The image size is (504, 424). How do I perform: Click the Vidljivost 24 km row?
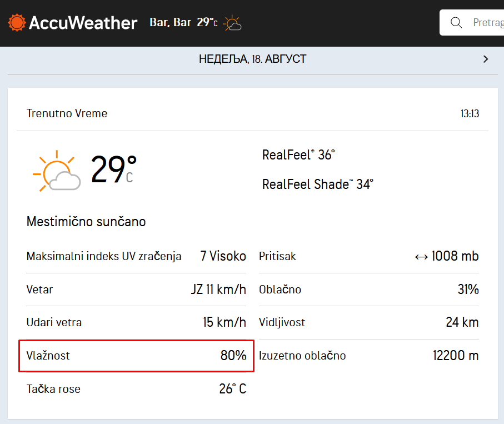[x=368, y=322]
